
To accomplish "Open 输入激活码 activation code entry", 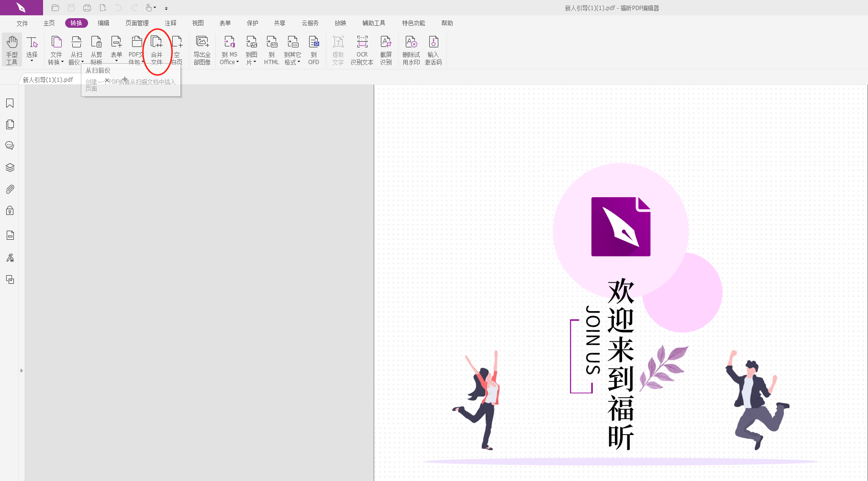I will [434, 49].
